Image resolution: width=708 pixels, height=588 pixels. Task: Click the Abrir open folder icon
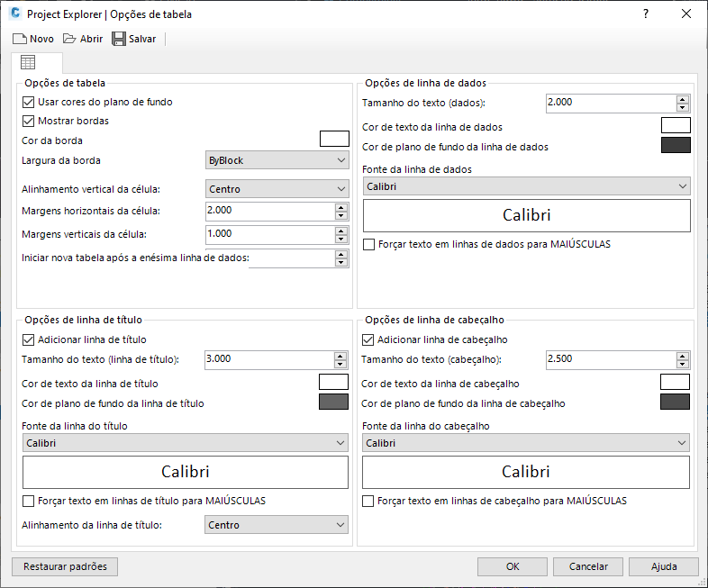69,39
